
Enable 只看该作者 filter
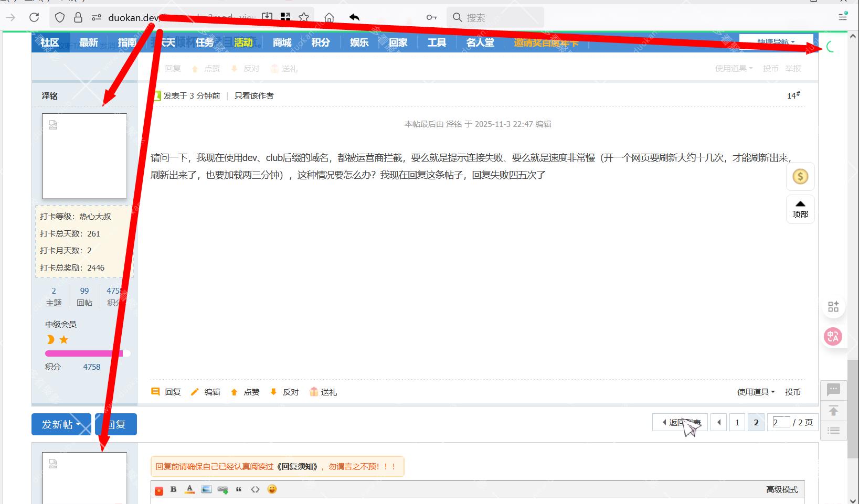coord(254,95)
